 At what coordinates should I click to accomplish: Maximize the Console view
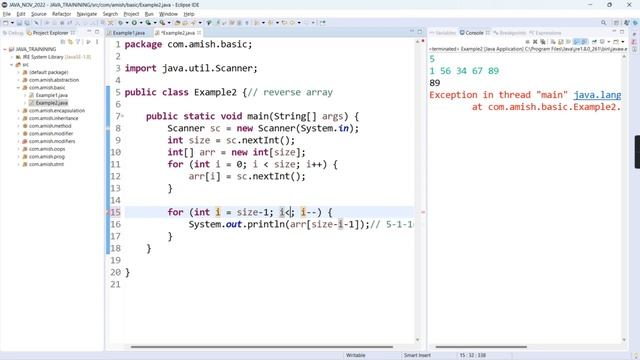tap(622, 32)
